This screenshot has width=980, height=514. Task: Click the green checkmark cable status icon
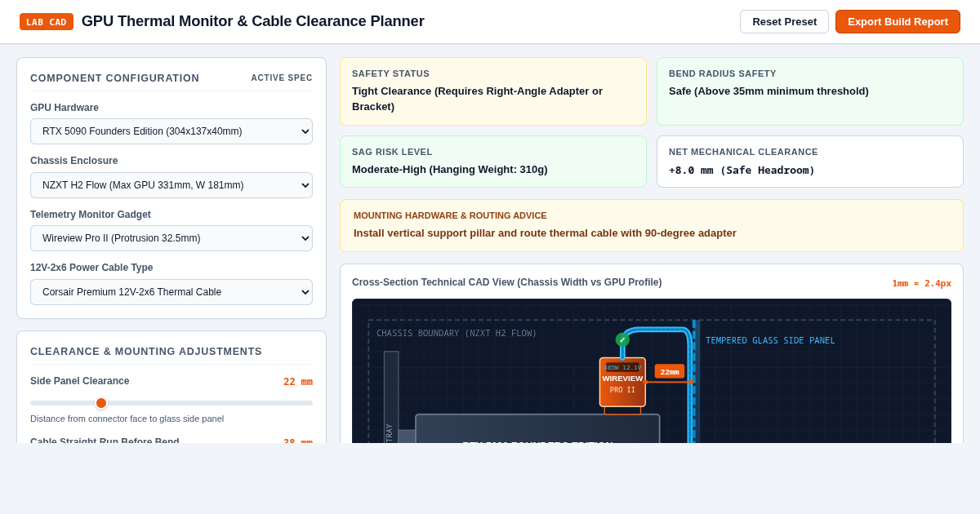coord(622,339)
